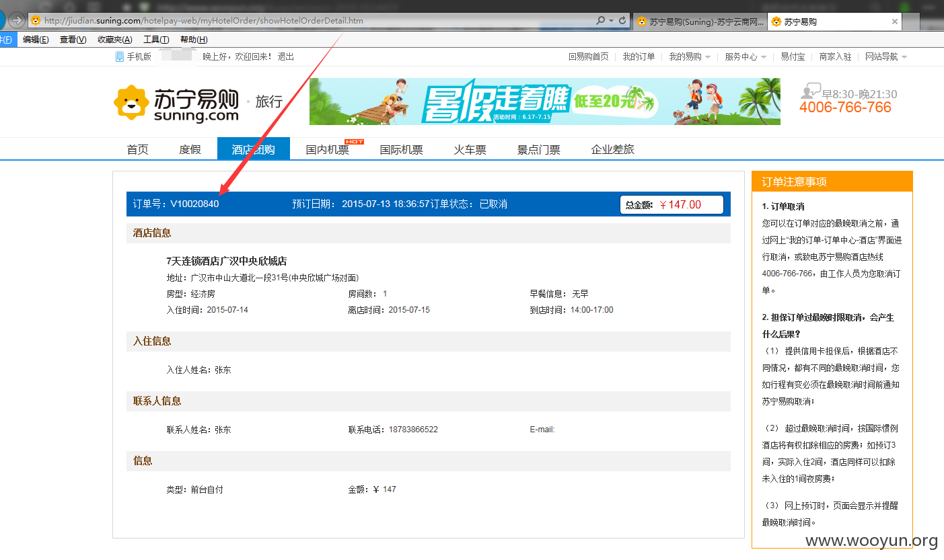The height and width of the screenshot is (560, 944).
Task: Open the 帮助(H) menu
Action: click(194, 40)
